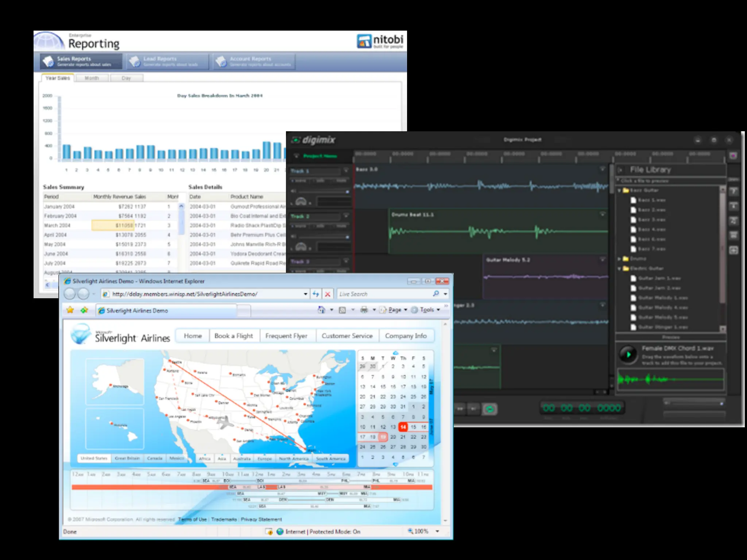Screen dimensions: 747x560
Task: Toggle the green loop button in transport bar
Action: (x=490, y=409)
